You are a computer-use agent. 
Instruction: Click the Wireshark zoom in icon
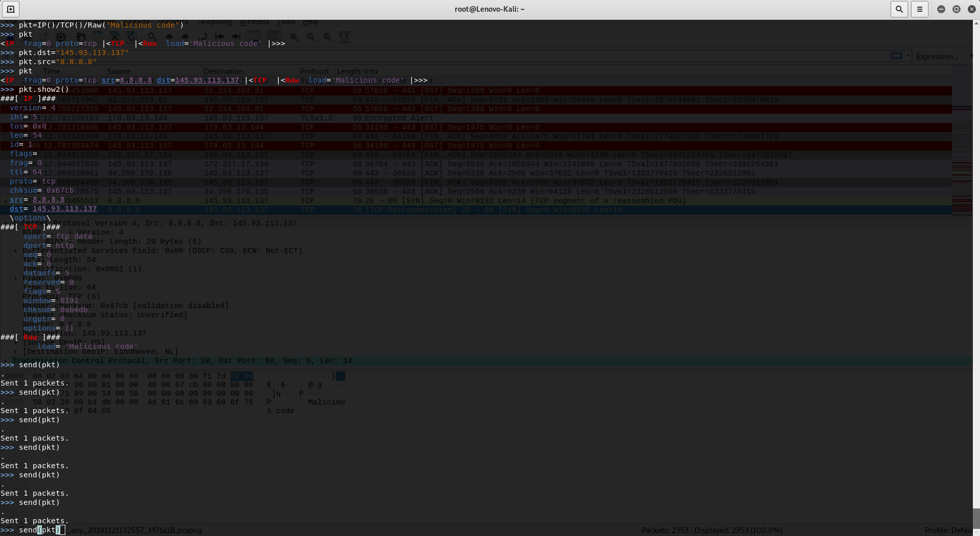click(294, 37)
